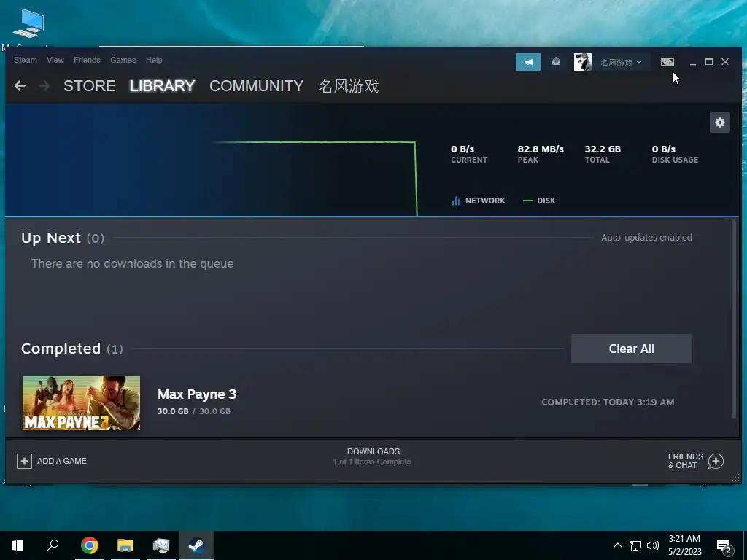Open the Max Payne 3 cover thumbnail
Viewport: 747px width, 560px height.
tap(81, 402)
